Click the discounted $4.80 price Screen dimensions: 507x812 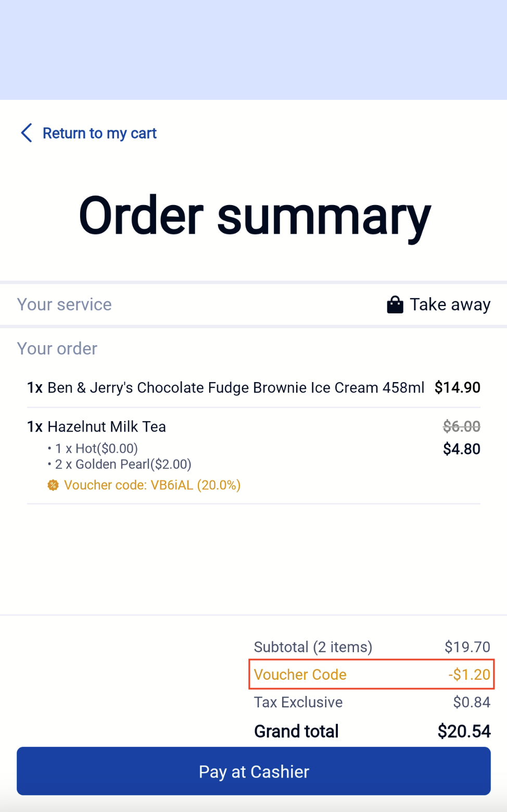[461, 449]
